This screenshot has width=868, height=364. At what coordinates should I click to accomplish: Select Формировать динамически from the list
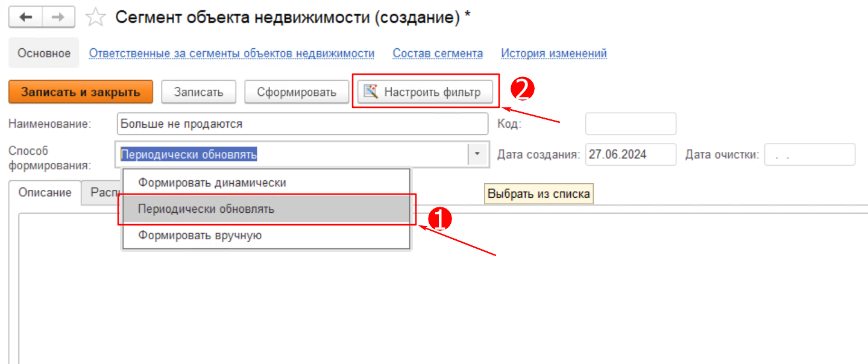point(212,182)
